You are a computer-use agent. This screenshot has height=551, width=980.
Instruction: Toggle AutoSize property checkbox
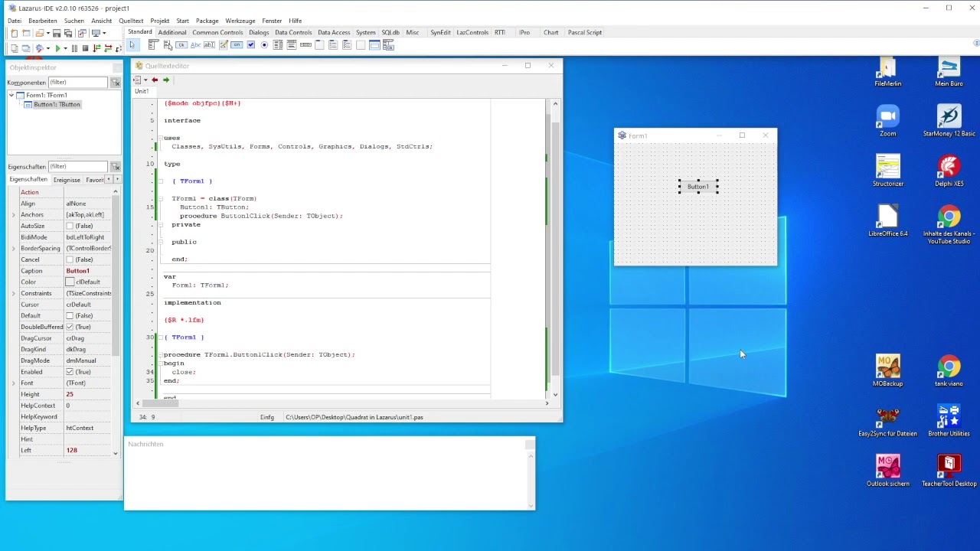(x=70, y=226)
